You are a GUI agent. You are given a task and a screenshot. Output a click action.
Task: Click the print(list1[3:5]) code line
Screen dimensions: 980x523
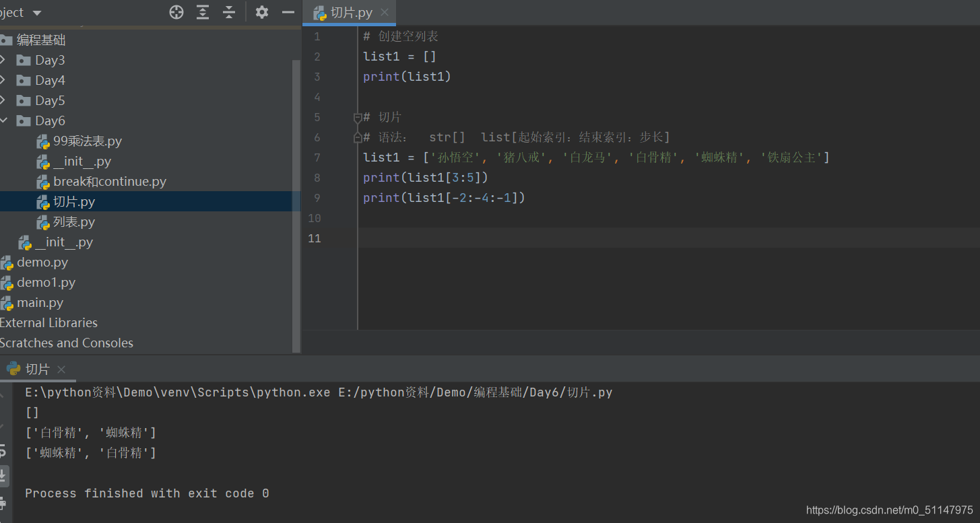[425, 178]
